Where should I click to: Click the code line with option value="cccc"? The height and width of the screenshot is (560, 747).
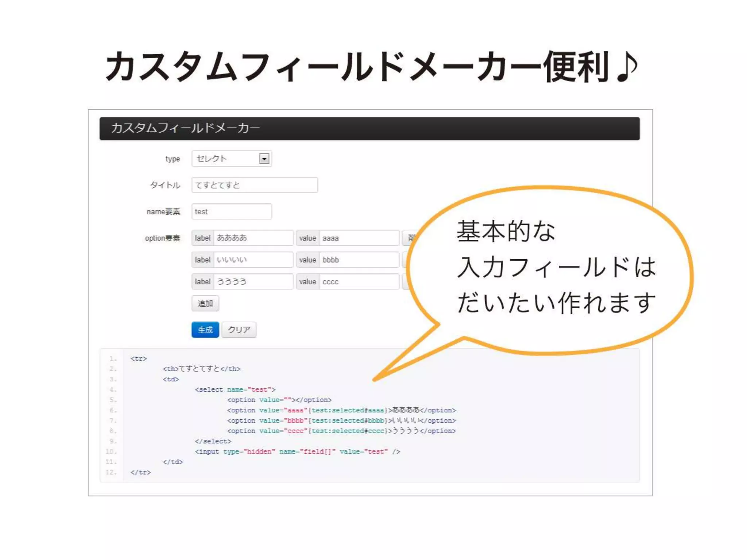[x=341, y=431]
